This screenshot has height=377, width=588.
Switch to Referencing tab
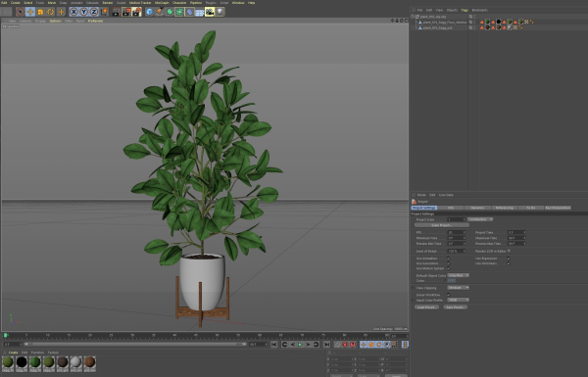click(x=505, y=208)
